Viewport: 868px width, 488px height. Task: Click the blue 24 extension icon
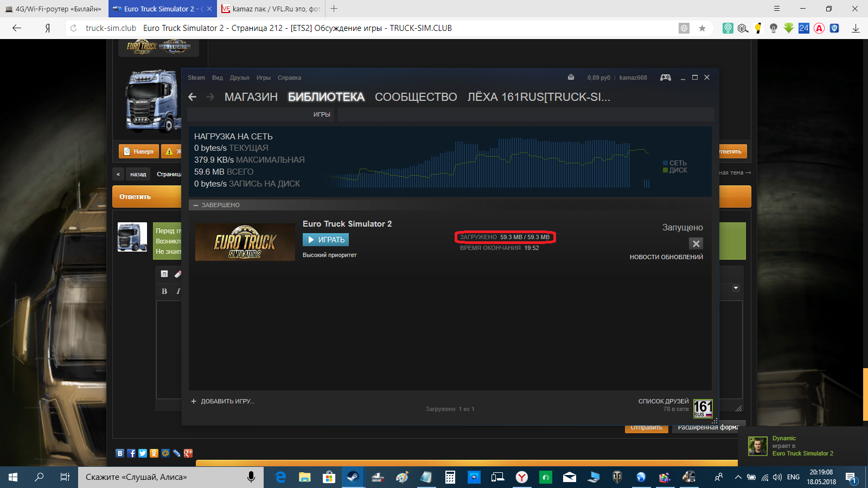[x=804, y=28]
